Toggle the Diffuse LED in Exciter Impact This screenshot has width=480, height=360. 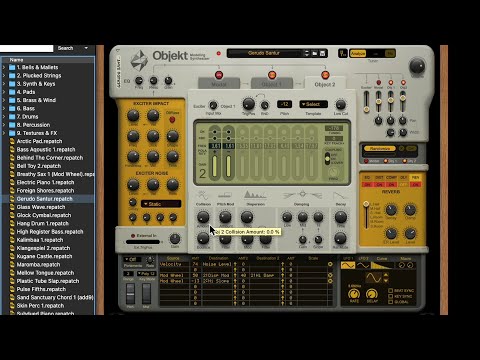(x=172, y=119)
